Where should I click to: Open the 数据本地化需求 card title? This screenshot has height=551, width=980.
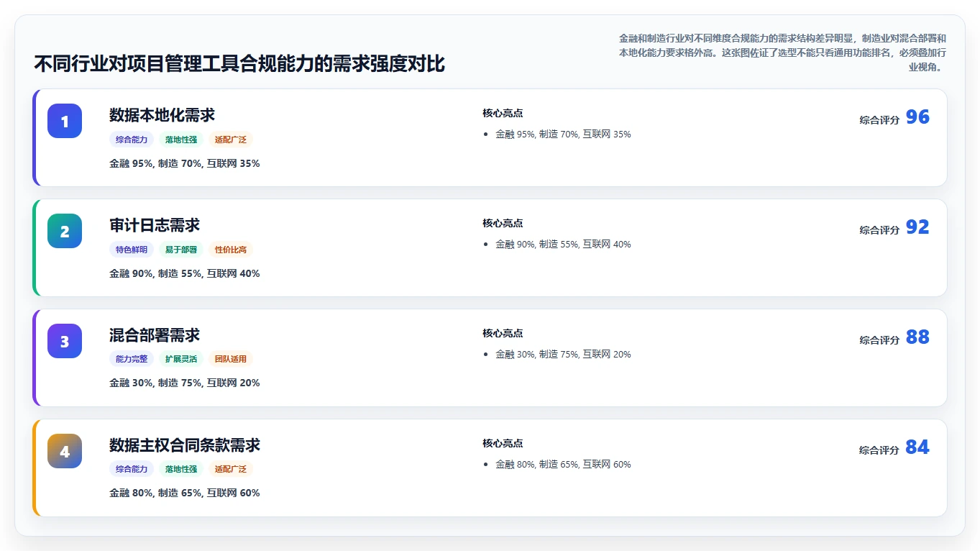[x=162, y=115]
